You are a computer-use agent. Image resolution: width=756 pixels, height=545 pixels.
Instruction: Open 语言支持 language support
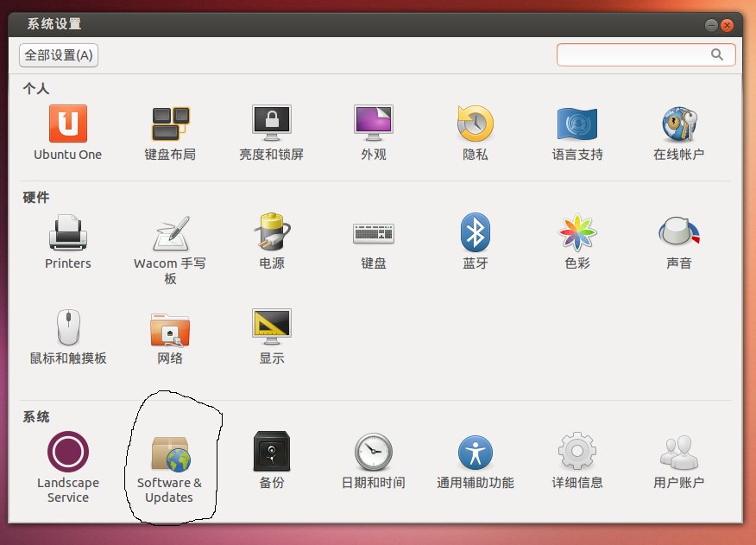click(577, 133)
